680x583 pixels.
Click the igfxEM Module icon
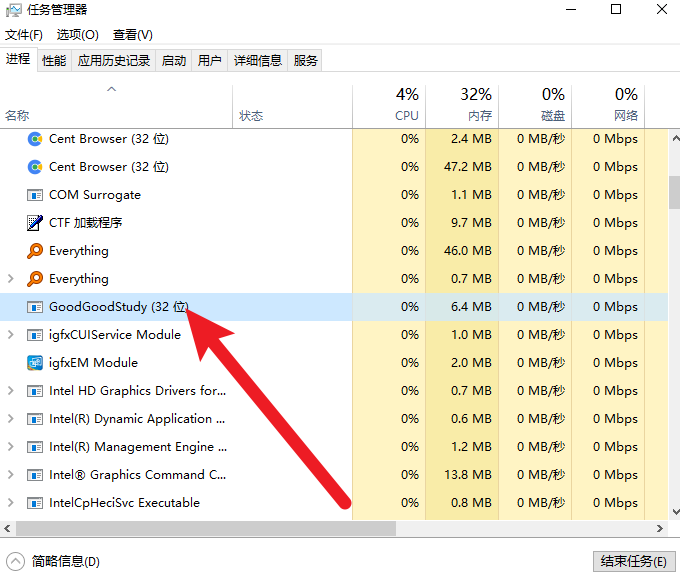35,363
